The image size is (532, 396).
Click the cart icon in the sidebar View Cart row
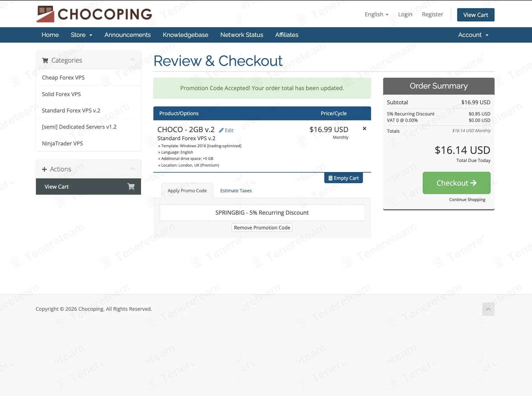coord(131,187)
